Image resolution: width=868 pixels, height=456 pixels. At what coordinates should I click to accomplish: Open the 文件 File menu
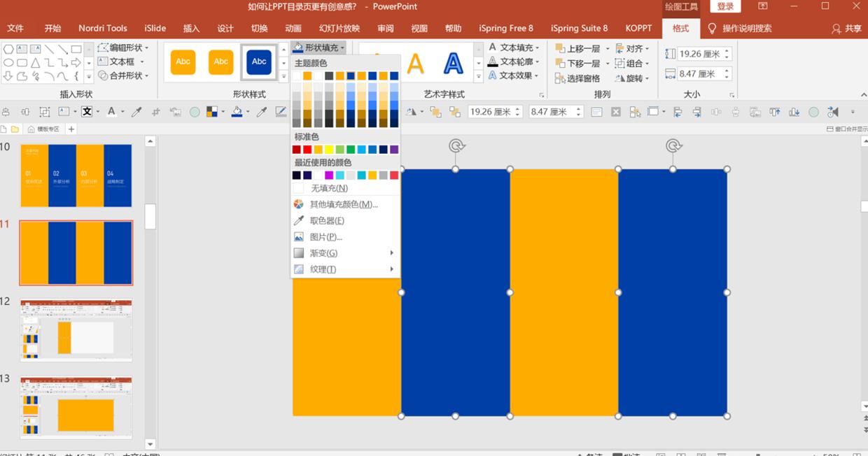tap(15, 28)
